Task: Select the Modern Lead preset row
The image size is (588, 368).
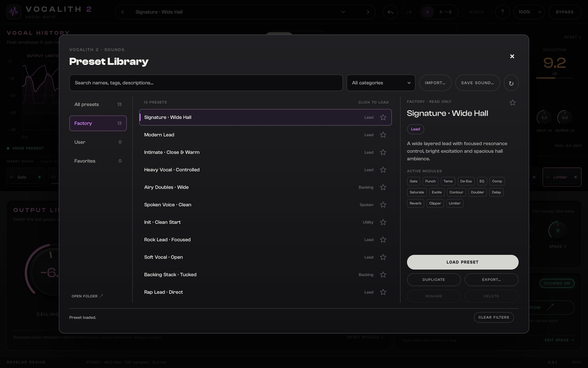Action: click(x=265, y=135)
